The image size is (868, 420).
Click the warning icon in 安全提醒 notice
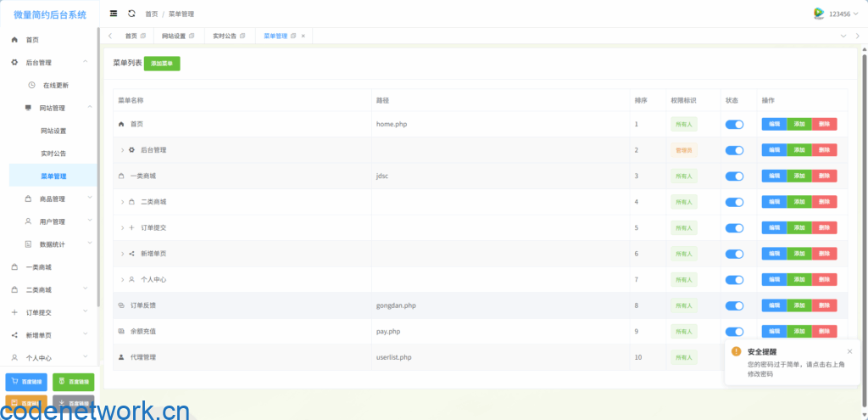pos(736,350)
